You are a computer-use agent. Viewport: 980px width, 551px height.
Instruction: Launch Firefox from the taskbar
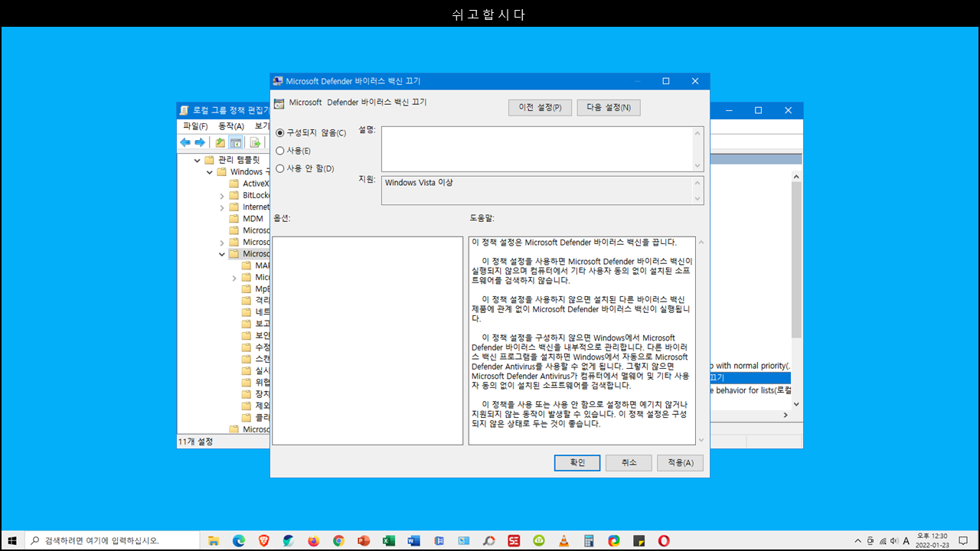[314, 540]
